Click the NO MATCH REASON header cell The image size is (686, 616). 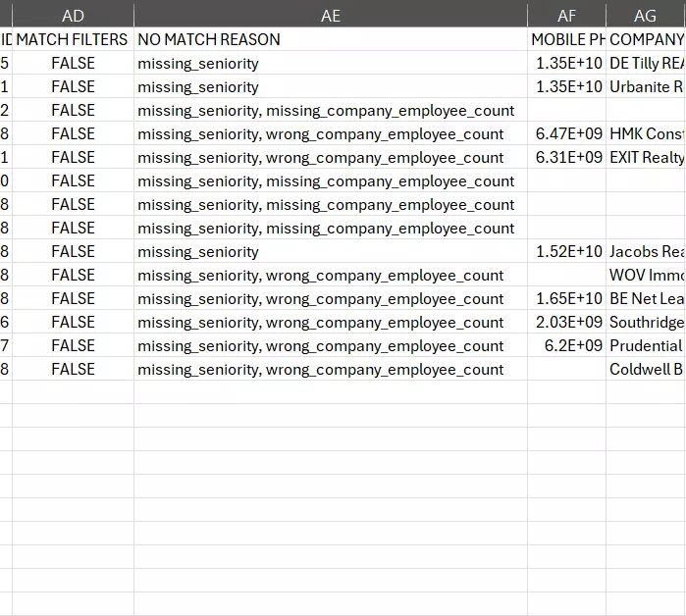[331, 39]
